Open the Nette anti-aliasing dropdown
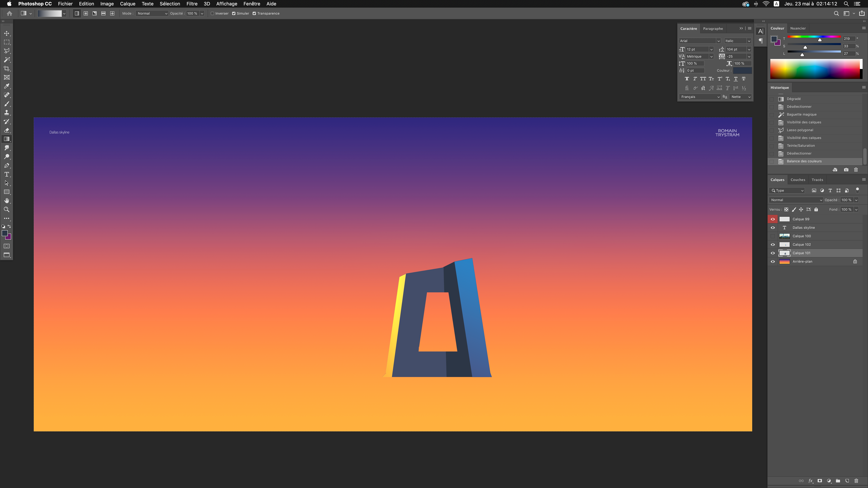 click(741, 97)
